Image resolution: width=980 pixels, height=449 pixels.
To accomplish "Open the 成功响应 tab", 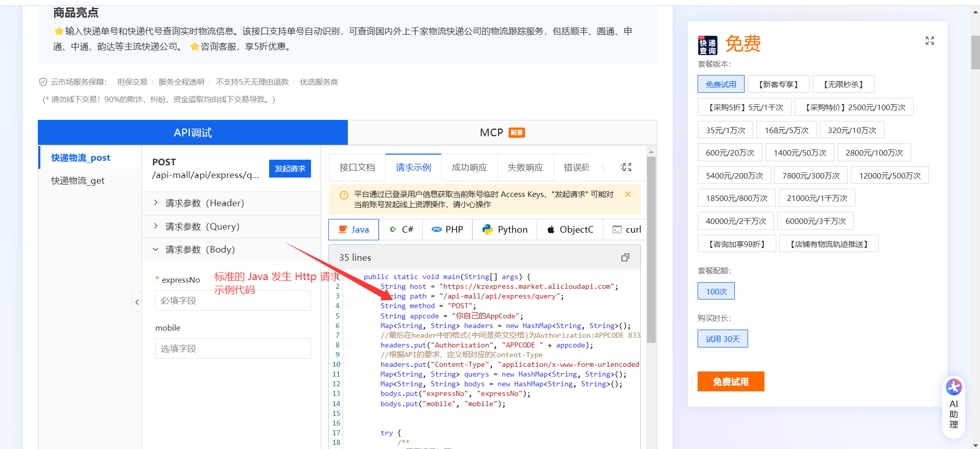I will (469, 167).
